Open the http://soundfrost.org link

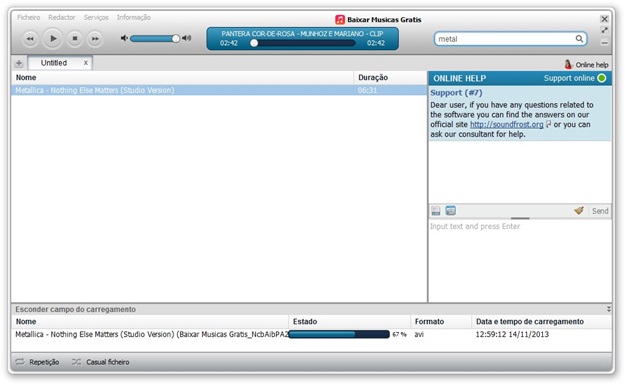point(507,124)
